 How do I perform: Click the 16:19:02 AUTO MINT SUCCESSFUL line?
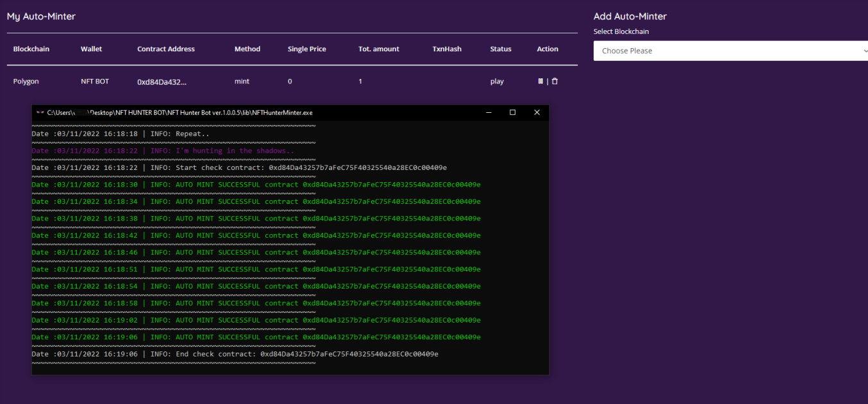pos(256,320)
